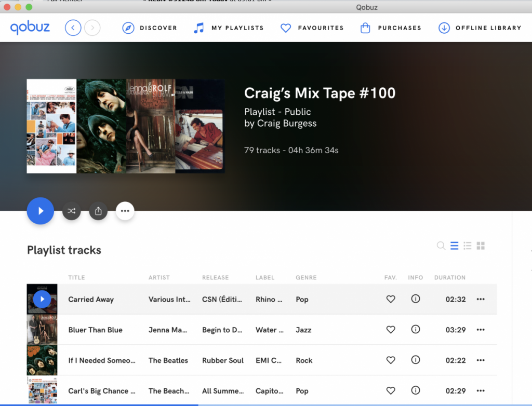
Task: Open the CSN (Éditi... release
Action: [222, 299]
